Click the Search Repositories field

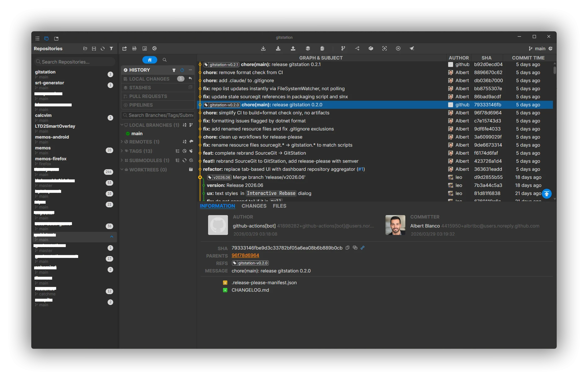click(75, 62)
